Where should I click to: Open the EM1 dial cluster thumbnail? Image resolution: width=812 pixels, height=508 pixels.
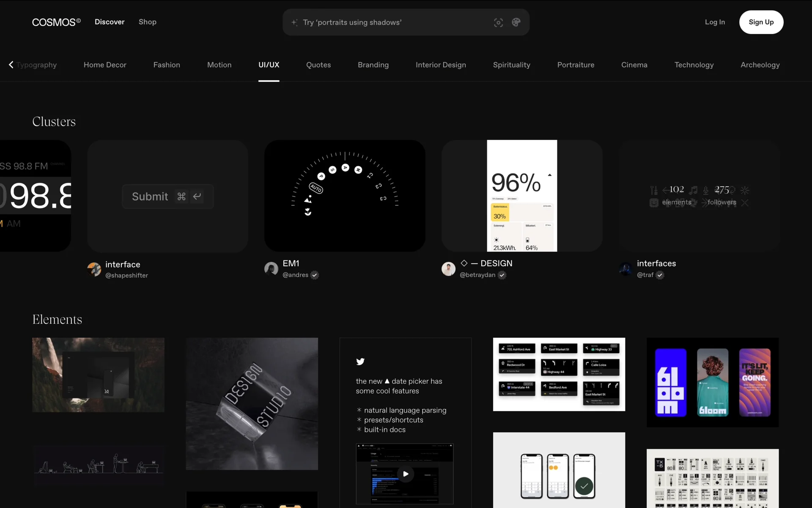[345, 196]
